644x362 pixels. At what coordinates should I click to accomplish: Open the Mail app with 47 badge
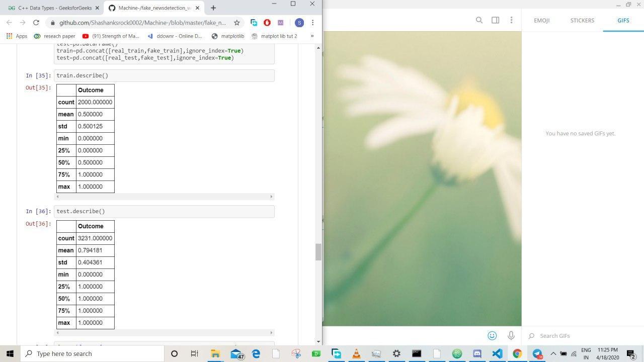(x=236, y=353)
